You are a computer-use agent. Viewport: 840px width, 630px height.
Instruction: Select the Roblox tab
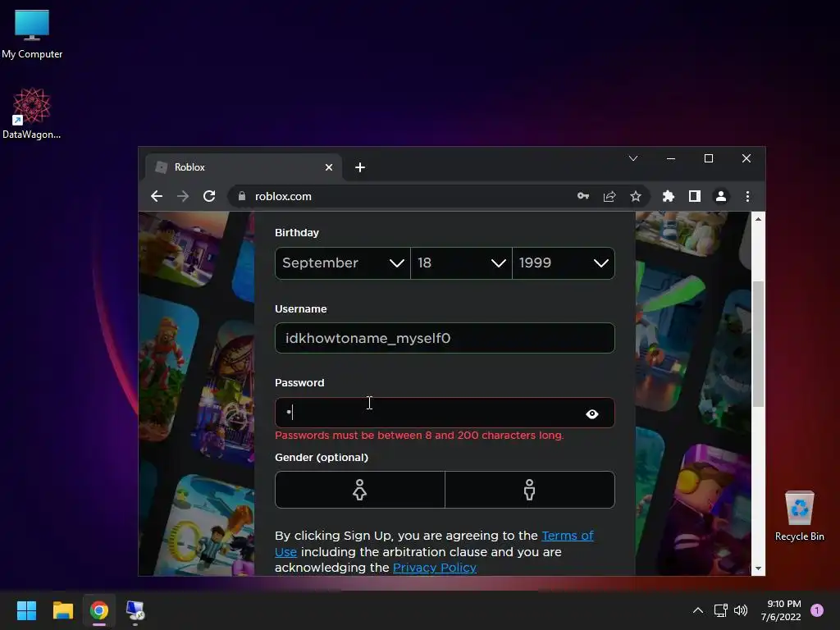click(x=244, y=167)
